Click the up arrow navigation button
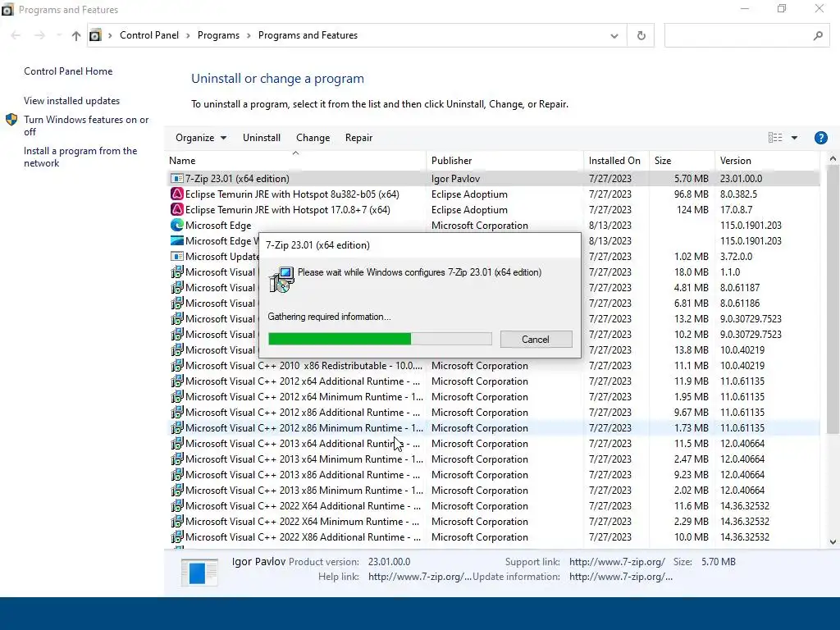The height and width of the screenshot is (630, 840). click(x=76, y=35)
